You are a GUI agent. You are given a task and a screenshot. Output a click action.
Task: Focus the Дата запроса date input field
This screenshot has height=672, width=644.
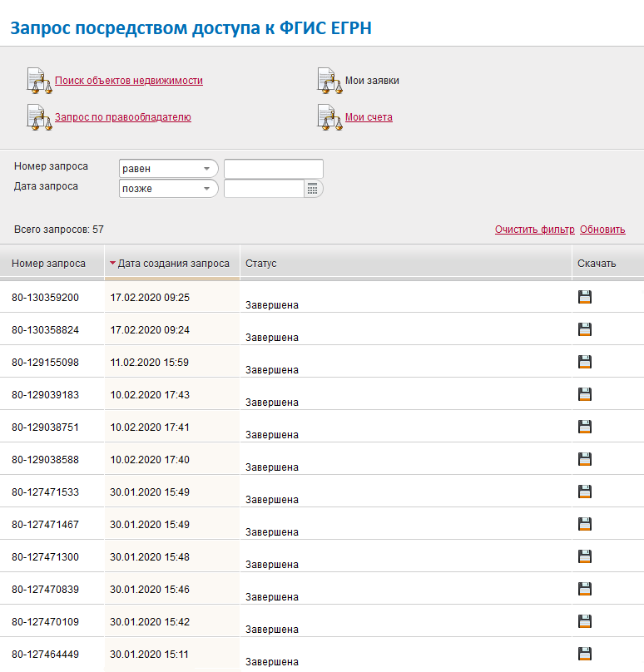(x=264, y=189)
